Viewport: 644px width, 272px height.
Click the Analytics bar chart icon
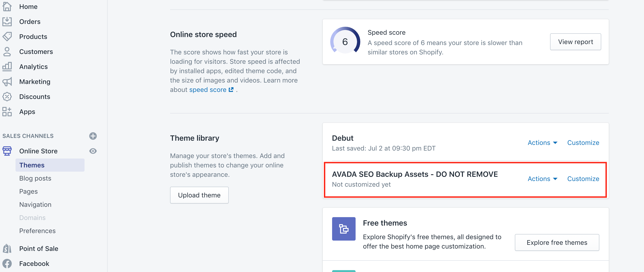click(x=7, y=67)
